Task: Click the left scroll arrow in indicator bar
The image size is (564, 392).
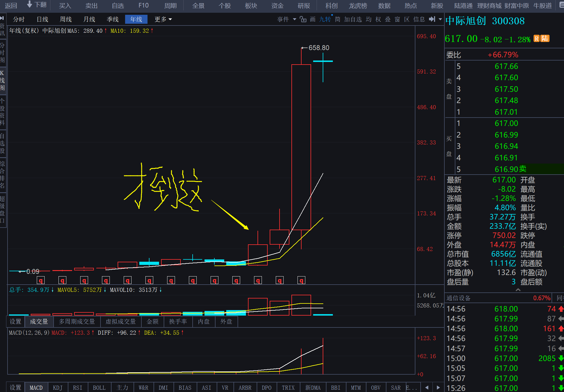Action: click(x=427, y=387)
